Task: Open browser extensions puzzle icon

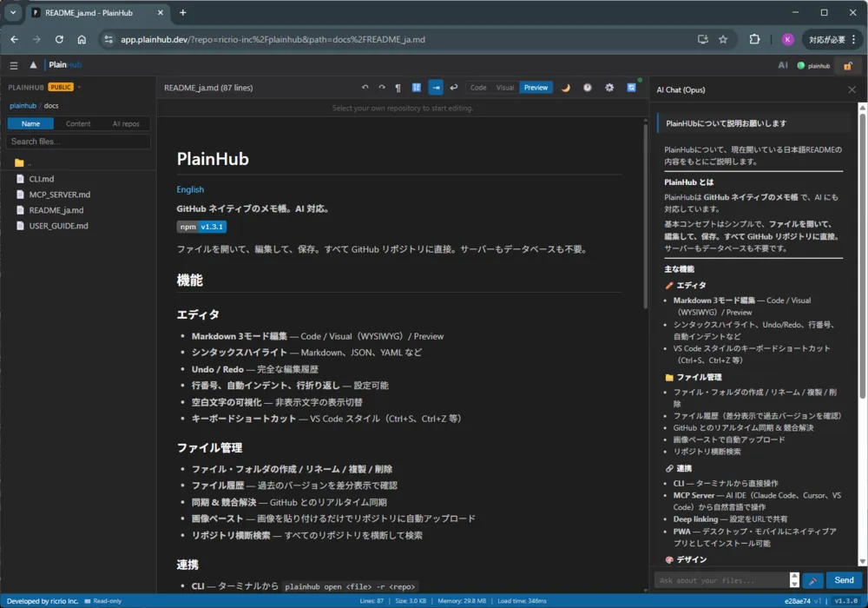Action: coord(754,39)
